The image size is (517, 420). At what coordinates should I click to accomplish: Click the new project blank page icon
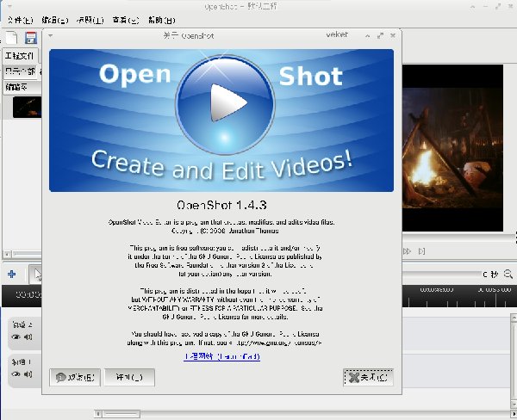[12, 38]
